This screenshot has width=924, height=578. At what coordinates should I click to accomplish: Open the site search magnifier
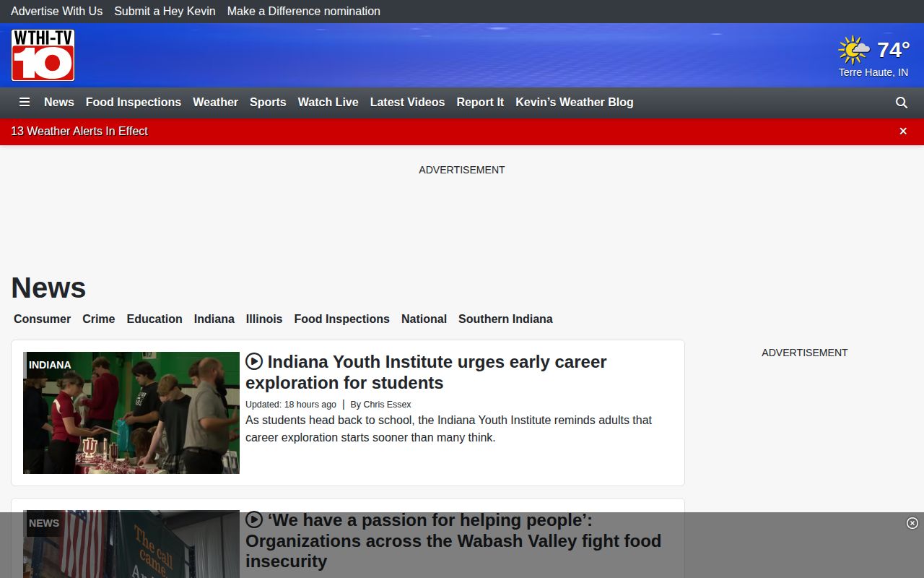point(902,103)
